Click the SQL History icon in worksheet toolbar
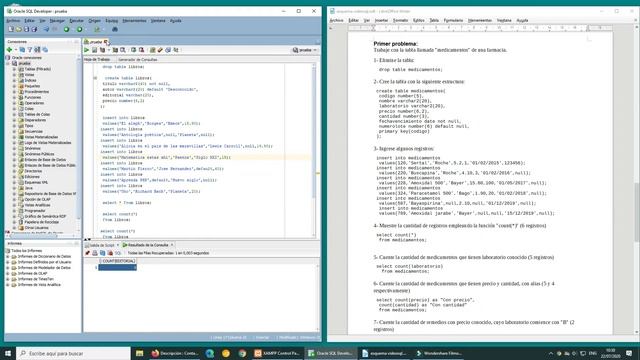 click(168, 50)
